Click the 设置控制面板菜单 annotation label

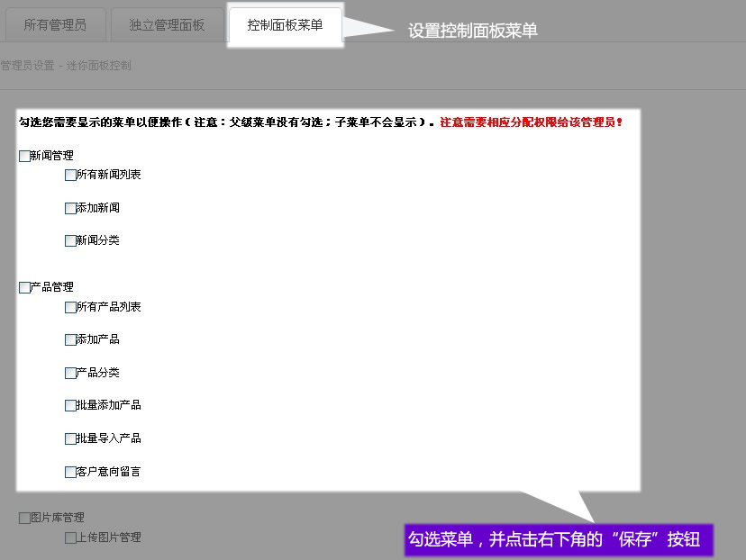pyautogui.click(x=472, y=31)
